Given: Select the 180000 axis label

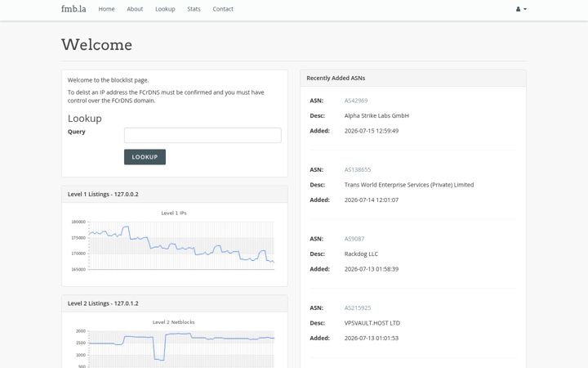Looking at the screenshot, I should click(78, 222).
